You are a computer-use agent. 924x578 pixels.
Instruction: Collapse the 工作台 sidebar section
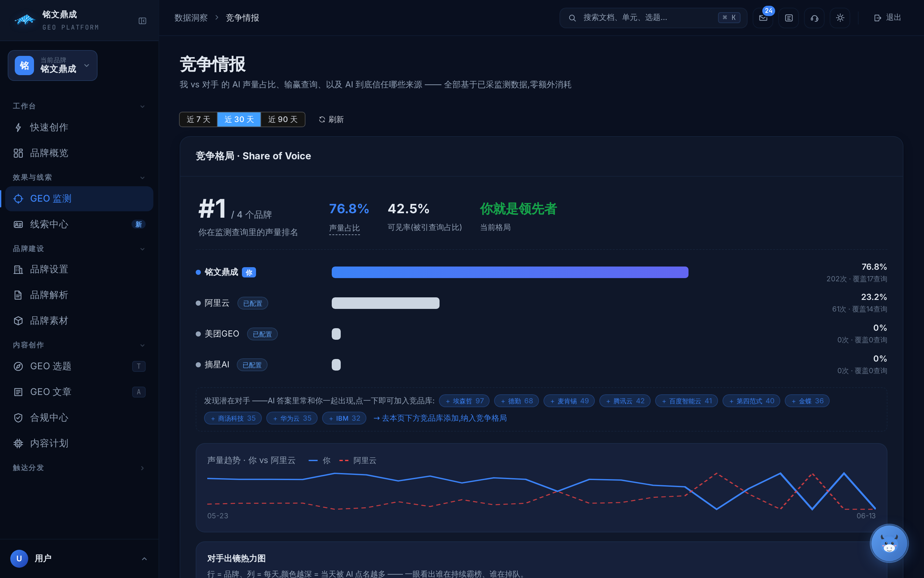79,106
